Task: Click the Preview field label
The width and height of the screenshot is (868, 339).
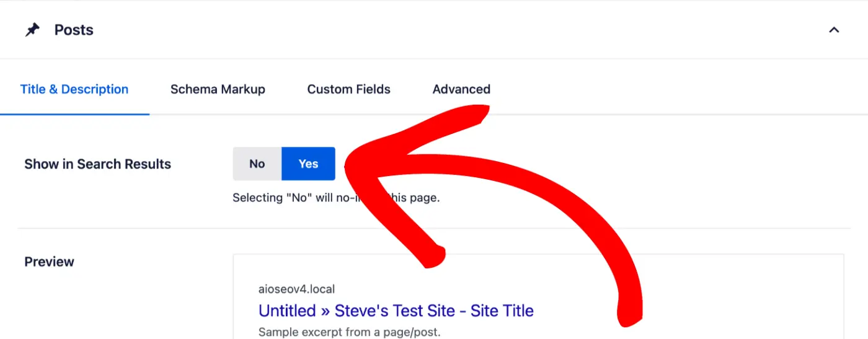Action: (49, 262)
